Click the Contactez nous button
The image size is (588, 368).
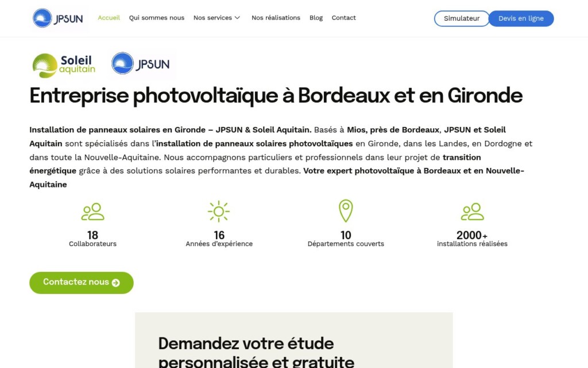(x=82, y=283)
